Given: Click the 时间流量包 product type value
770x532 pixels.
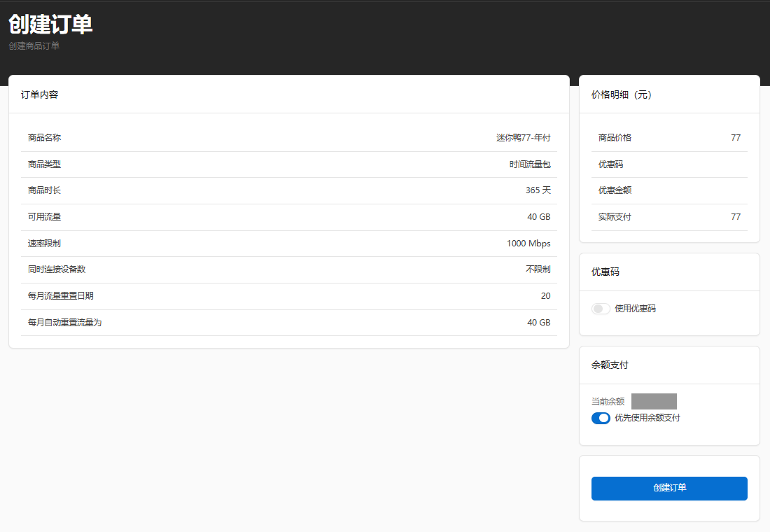Looking at the screenshot, I should (x=529, y=164).
